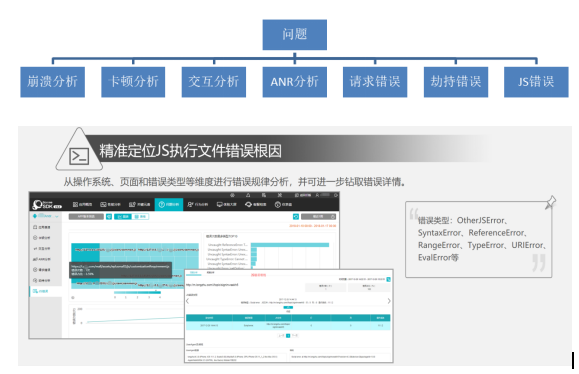
Task: Select the 崩溃分析 box
Action: (x=52, y=82)
